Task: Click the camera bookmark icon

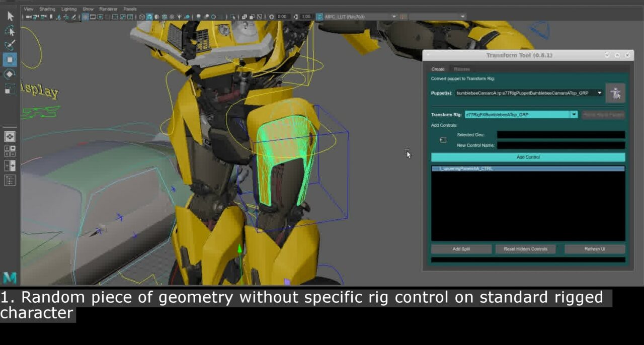Action: [x=51, y=17]
